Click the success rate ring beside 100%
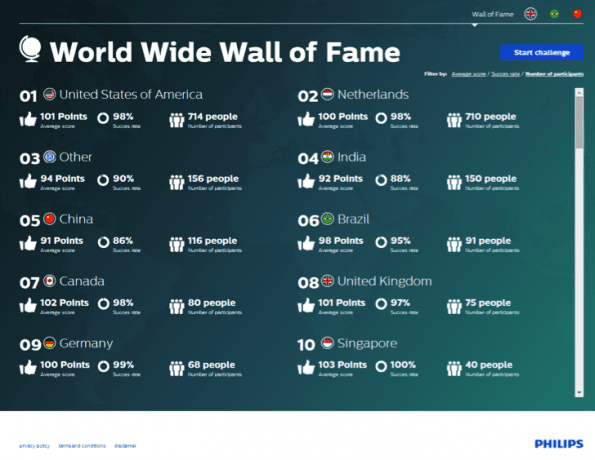 click(381, 366)
